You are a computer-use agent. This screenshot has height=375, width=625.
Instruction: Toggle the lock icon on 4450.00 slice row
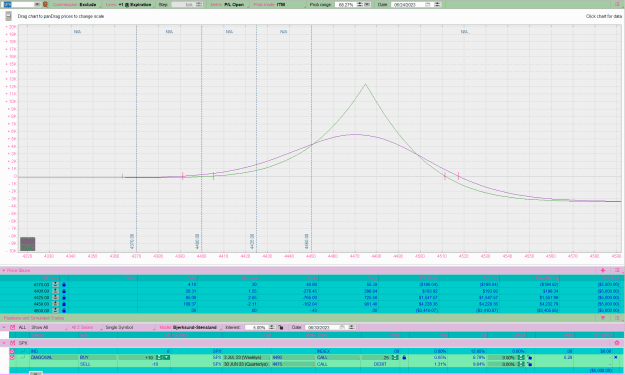pyautogui.click(x=64, y=304)
